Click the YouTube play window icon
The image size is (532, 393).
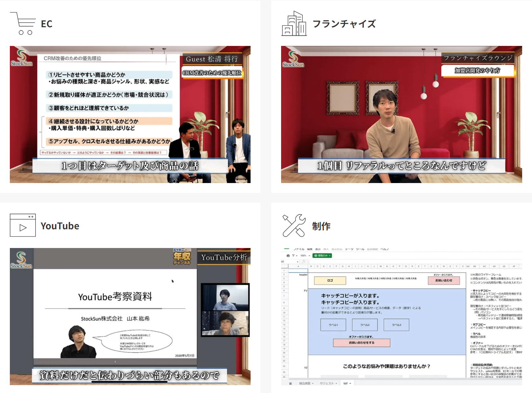tap(23, 225)
